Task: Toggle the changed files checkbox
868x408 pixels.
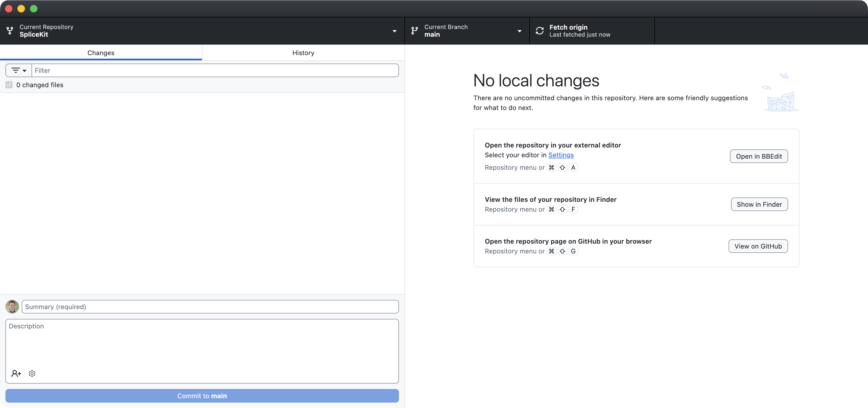Action: pos(9,85)
